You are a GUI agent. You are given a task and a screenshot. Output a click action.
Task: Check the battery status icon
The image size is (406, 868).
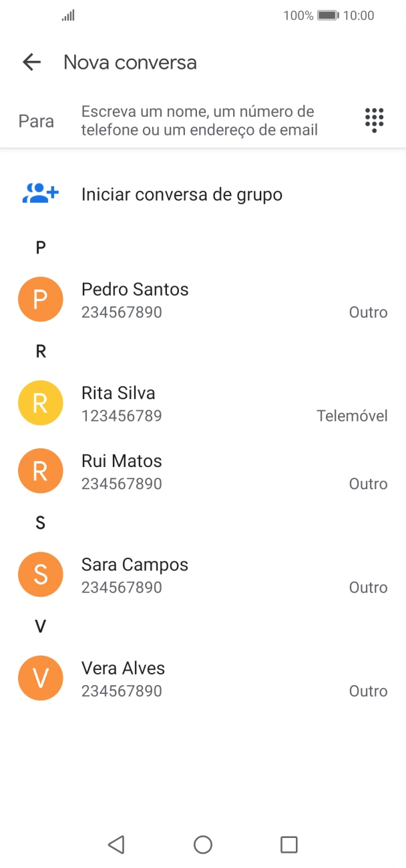329,15
